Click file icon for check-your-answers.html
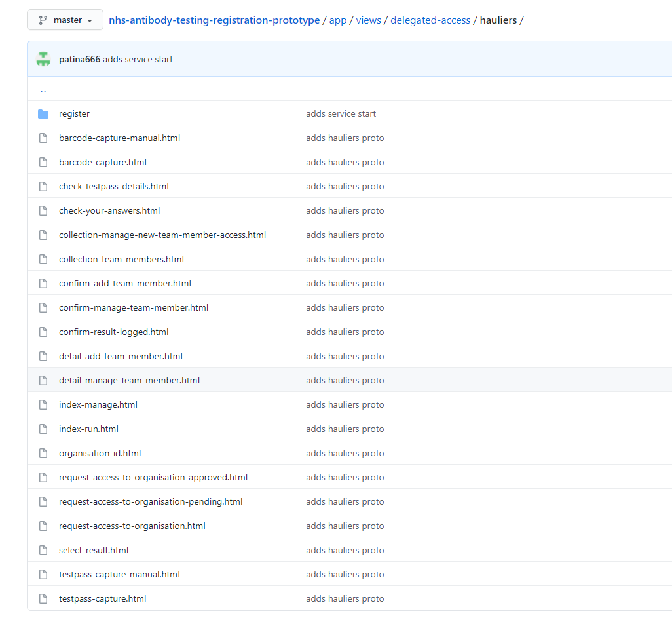672x622 pixels. [43, 210]
